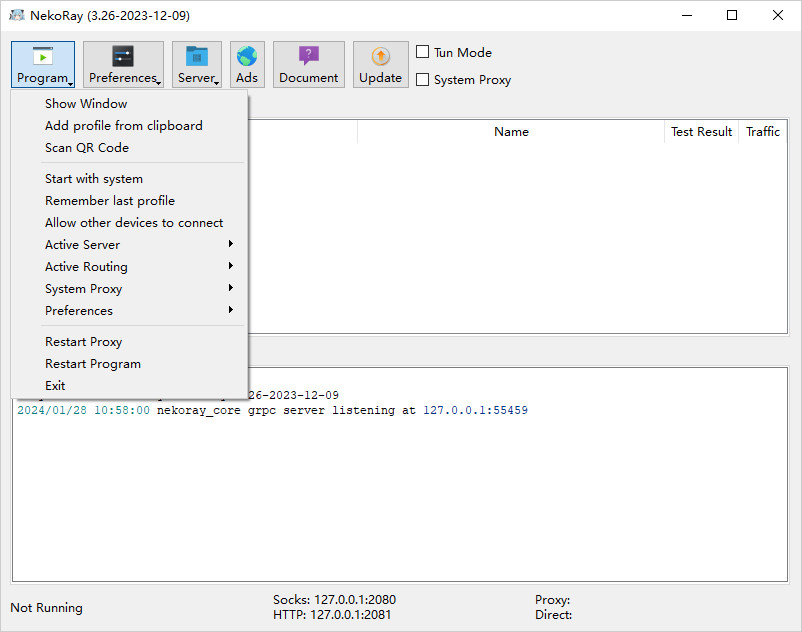The width and height of the screenshot is (802, 632).
Task: Click the Test Result column header
Action: (701, 132)
